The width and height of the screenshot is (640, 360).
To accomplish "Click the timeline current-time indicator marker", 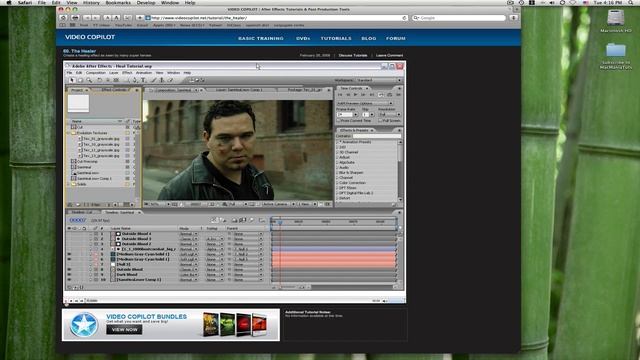I will 280,222.
